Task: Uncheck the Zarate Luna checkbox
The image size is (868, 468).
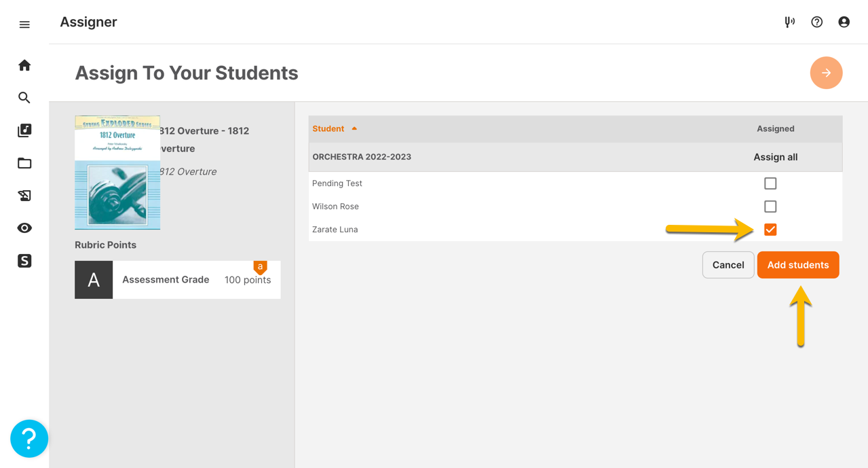Action: 770,230
